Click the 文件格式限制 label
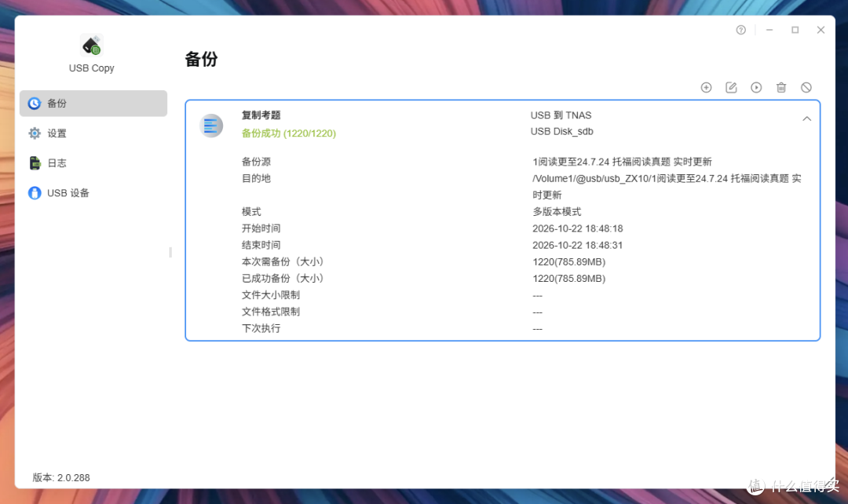Viewport: 848px width, 504px height. tap(270, 312)
